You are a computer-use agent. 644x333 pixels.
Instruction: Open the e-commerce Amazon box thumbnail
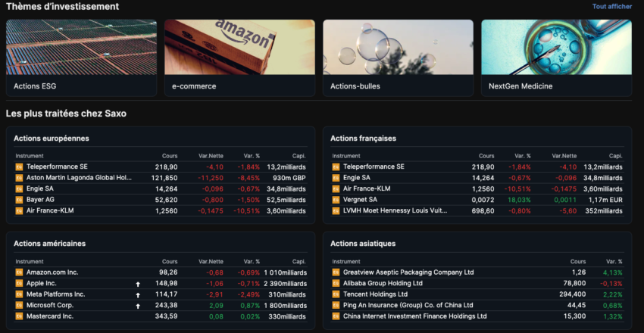(240, 47)
